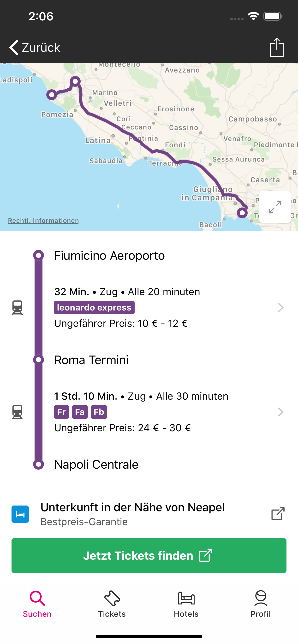This screenshot has height=644, width=298.
Task: Tap the train icon beside Fr Fa Fb
Action: click(x=17, y=412)
